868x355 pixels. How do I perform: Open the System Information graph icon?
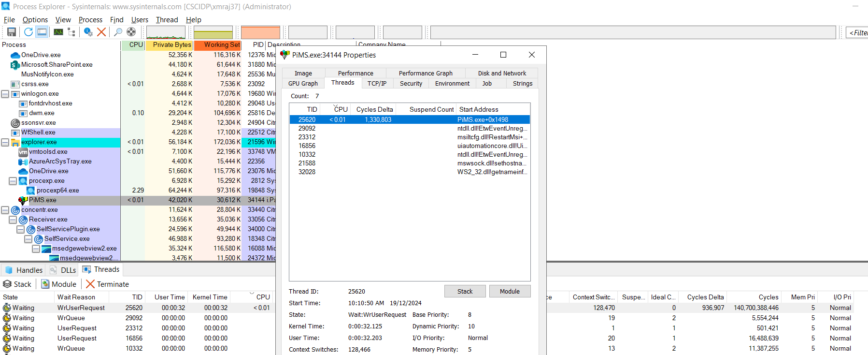(x=58, y=32)
